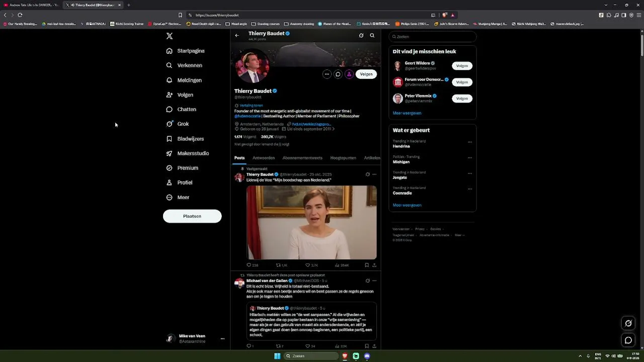This screenshot has height=362, width=644.
Task: Share Michael van der Galien's post
Action: pos(374,346)
